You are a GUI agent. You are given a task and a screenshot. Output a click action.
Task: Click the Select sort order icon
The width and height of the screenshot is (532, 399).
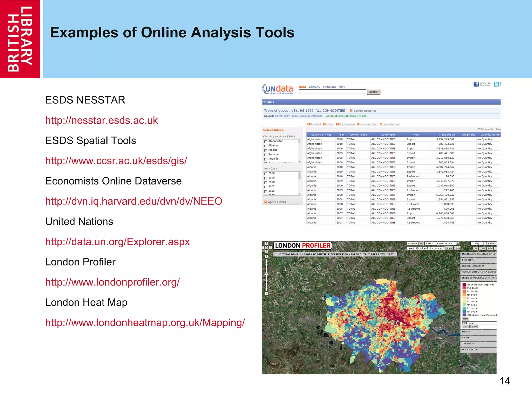(358, 124)
